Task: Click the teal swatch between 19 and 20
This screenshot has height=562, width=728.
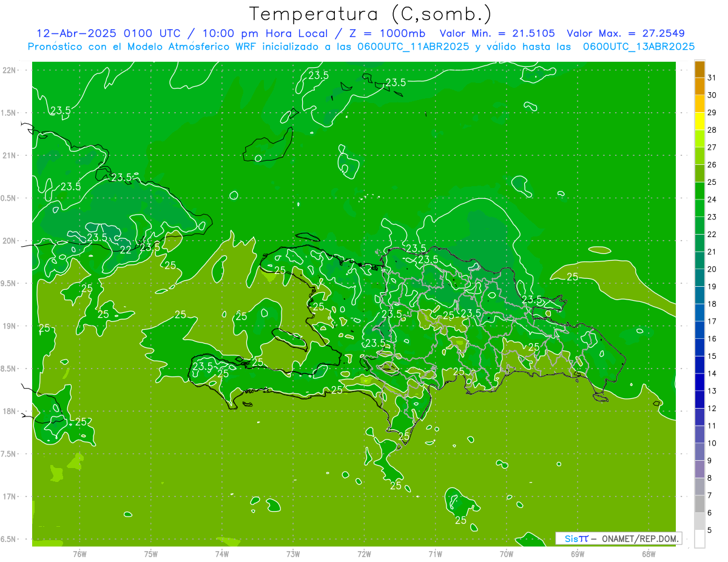Action: click(x=699, y=278)
